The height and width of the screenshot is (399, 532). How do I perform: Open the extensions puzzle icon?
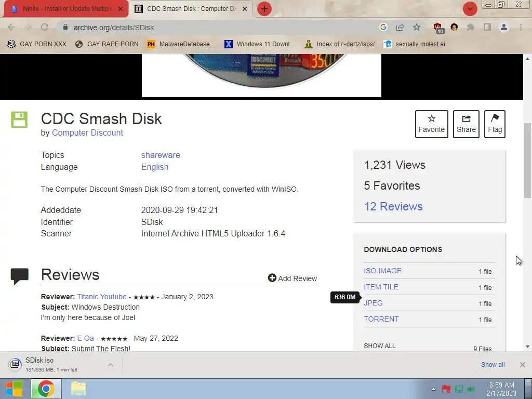coord(471,27)
